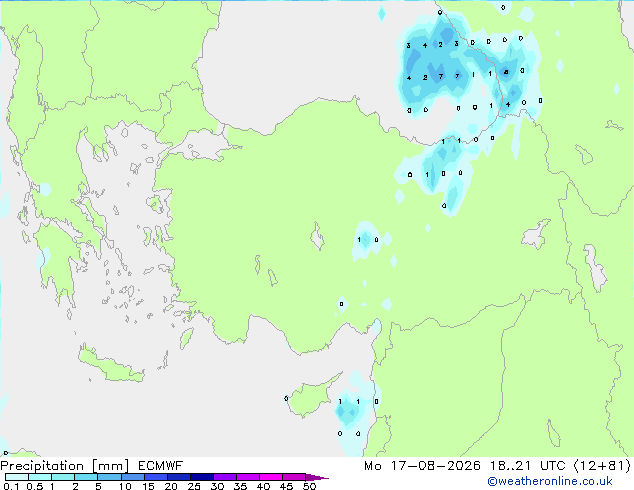Viewport: 634px width, 490px height.
Task: Select the 5–10 mm legend color swatch
Action: pyautogui.click(x=109, y=477)
